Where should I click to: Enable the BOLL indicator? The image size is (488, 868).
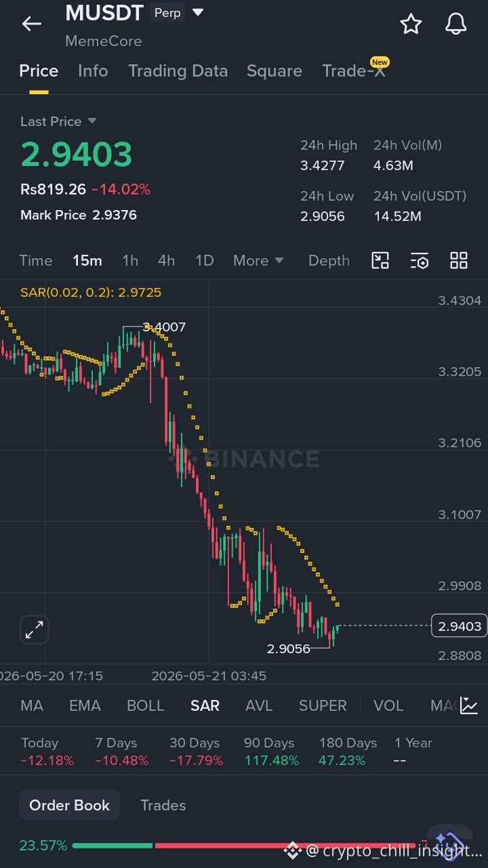(146, 705)
